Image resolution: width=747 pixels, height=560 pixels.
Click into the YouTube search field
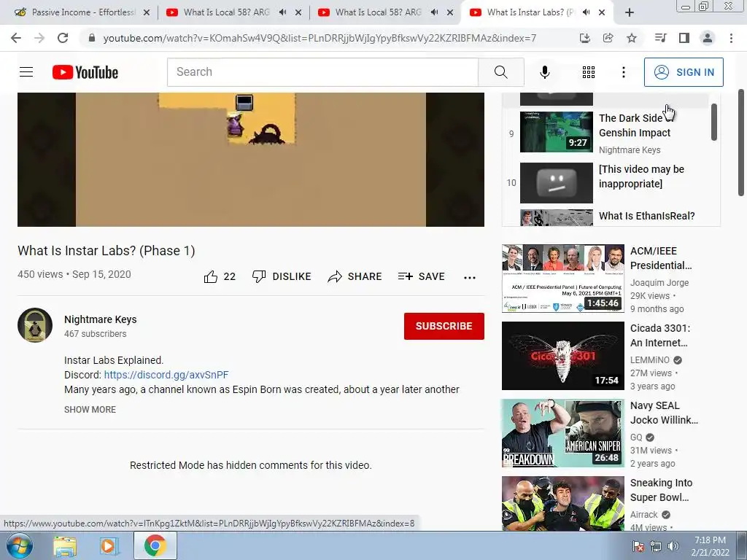tap(322, 72)
